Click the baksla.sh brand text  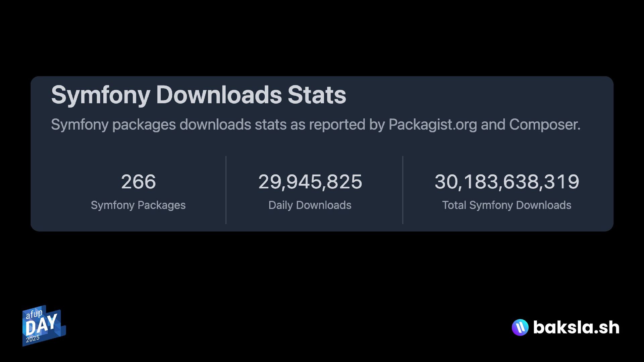(576, 327)
